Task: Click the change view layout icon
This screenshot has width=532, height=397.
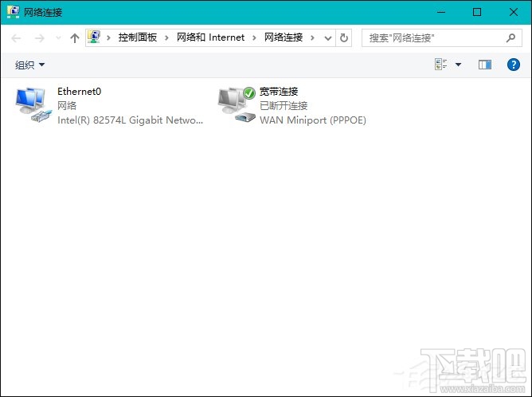Action: pyautogui.click(x=440, y=65)
